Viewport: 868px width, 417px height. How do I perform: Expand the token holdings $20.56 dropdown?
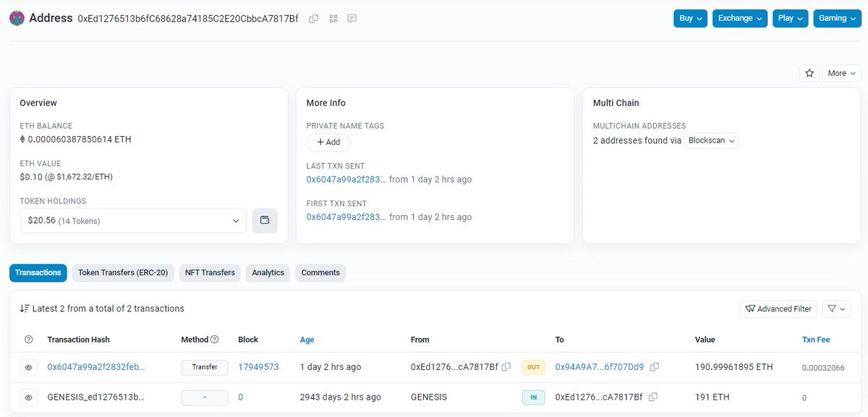tap(133, 220)
